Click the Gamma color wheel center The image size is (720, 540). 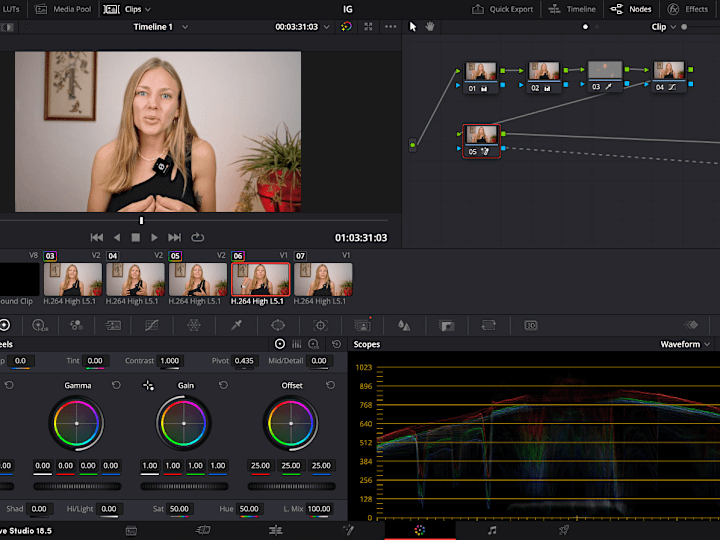77,423
